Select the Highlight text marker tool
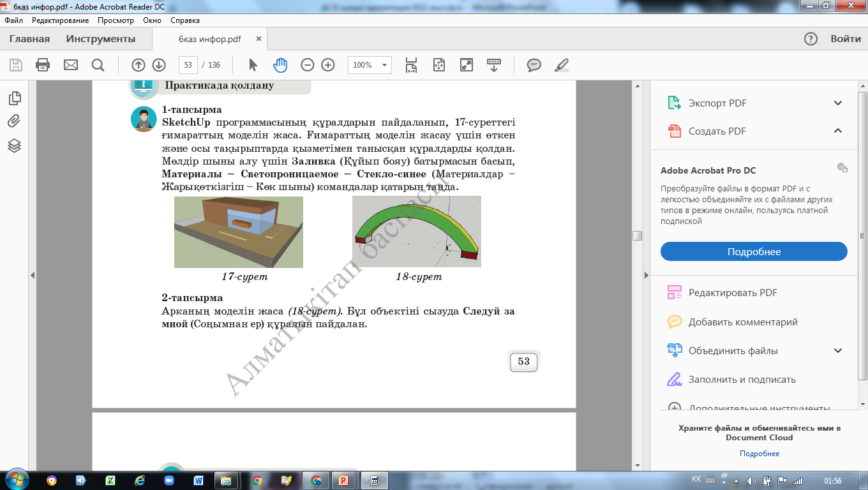Image resolution: width=868 pixels, height=490 pixels. (x=562, y=65)
